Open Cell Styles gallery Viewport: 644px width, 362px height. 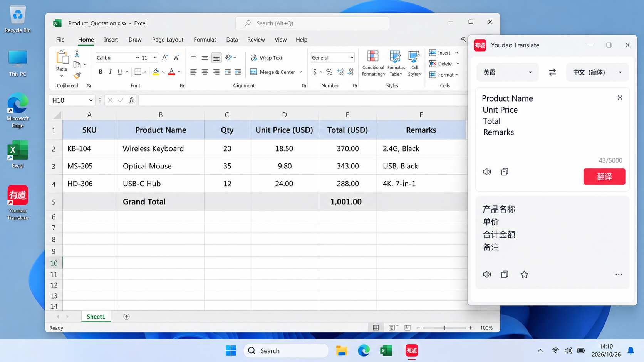coord(414,63)
